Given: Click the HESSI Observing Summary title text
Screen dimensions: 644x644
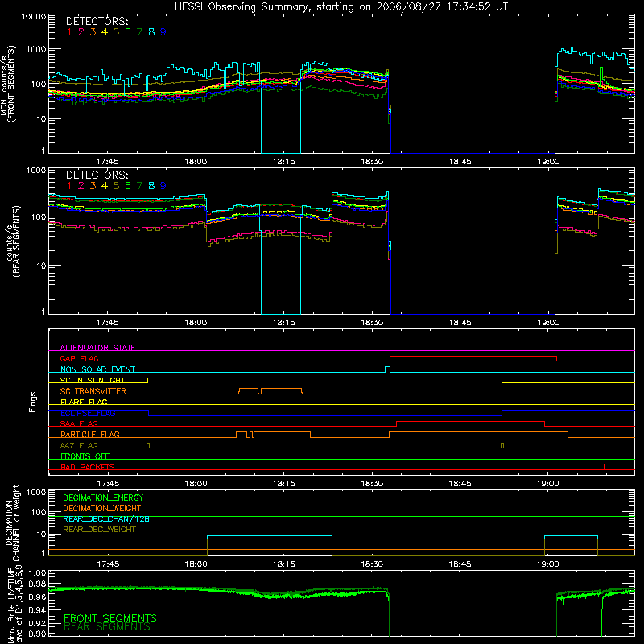Looking at the screenshot, I should coord(341,7).
